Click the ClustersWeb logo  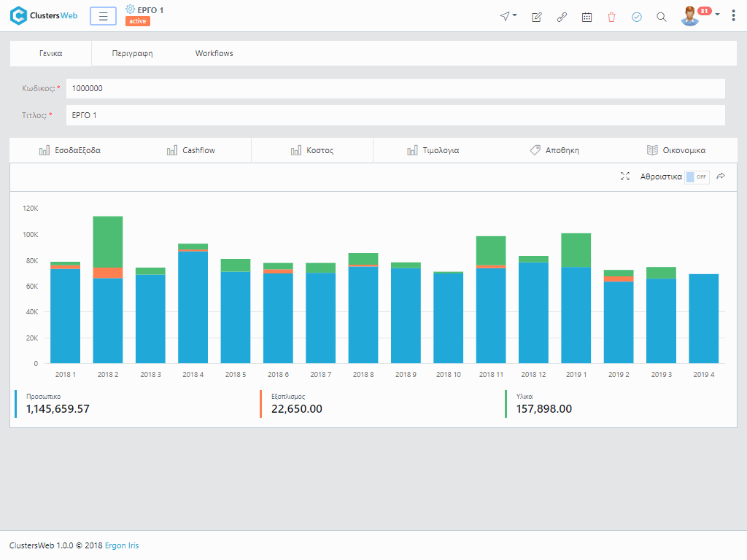(44, 15)
